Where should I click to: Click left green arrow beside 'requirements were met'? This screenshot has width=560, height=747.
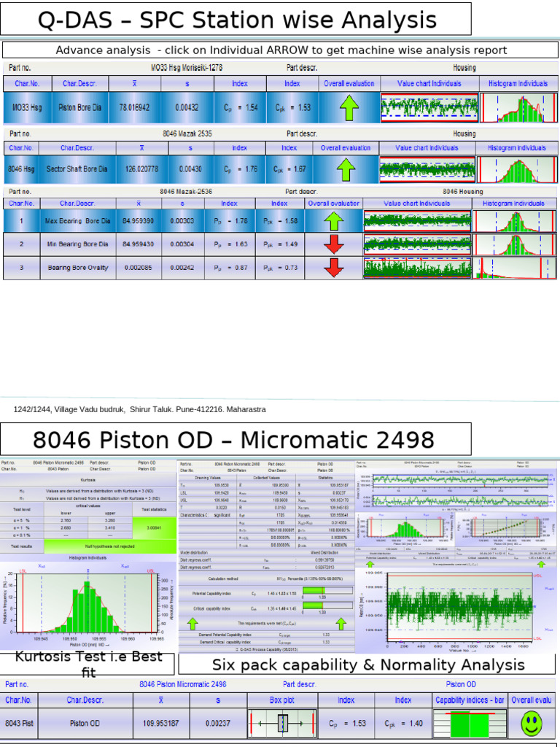click(192, 623)
